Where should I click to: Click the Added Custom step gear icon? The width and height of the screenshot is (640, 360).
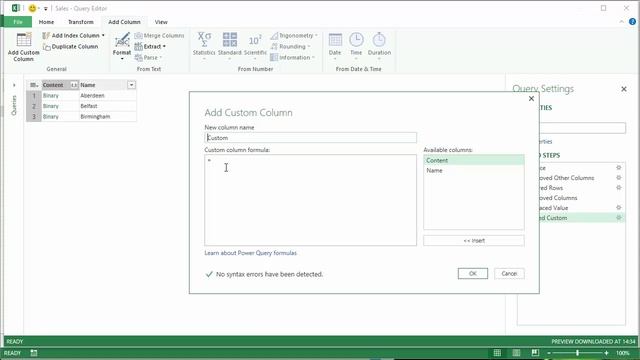[619, 218]
